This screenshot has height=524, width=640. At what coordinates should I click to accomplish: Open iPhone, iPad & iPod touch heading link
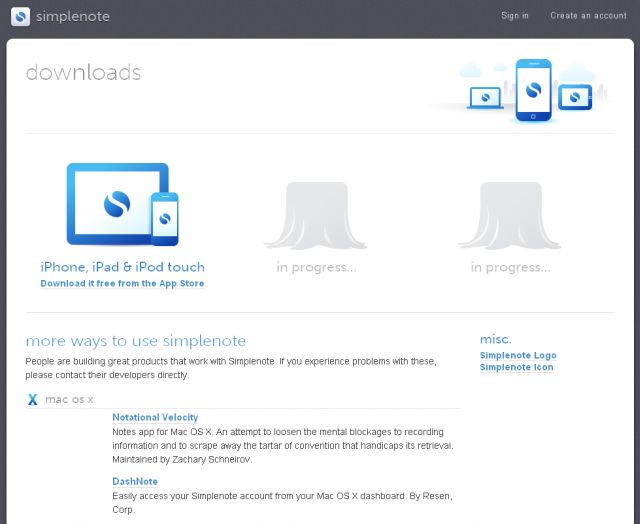(x=122, y=267)
